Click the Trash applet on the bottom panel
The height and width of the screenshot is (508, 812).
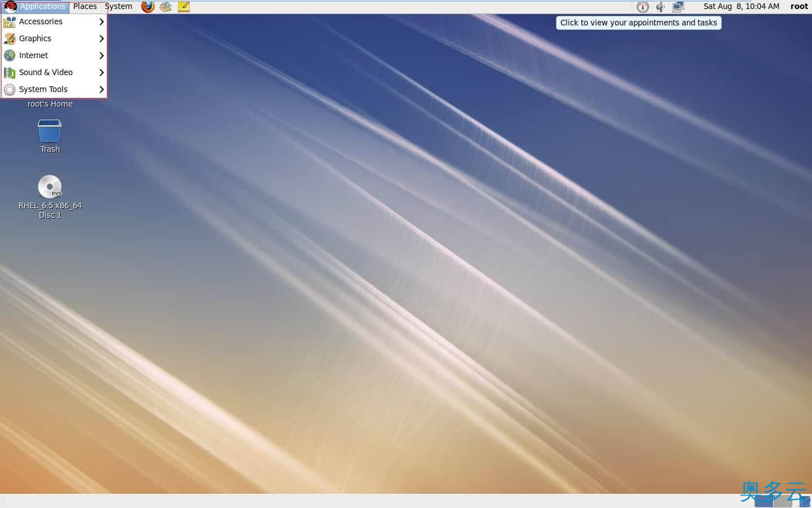click(x=805, y=501)
